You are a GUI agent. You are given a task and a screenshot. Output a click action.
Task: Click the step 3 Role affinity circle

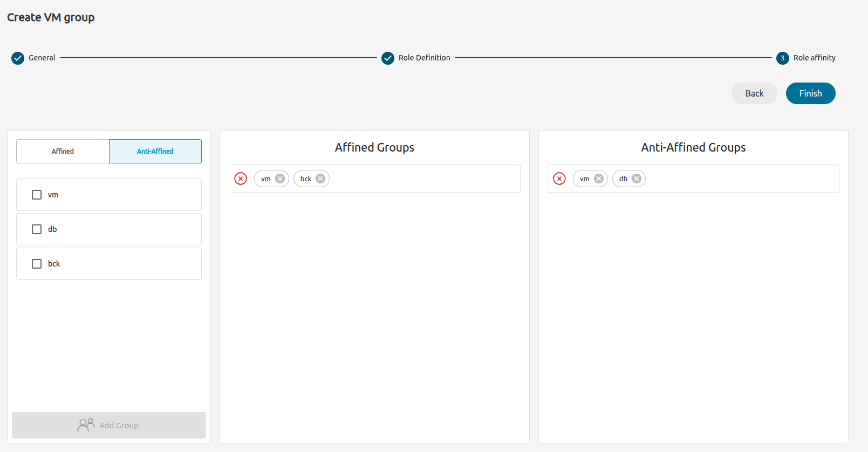pos(782,58)
